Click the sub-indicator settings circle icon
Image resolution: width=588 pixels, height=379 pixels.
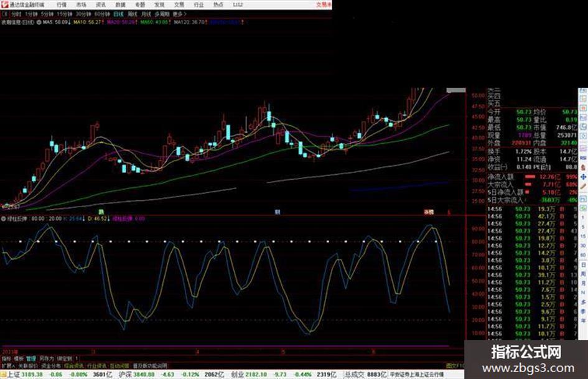[x=3, y=218]
